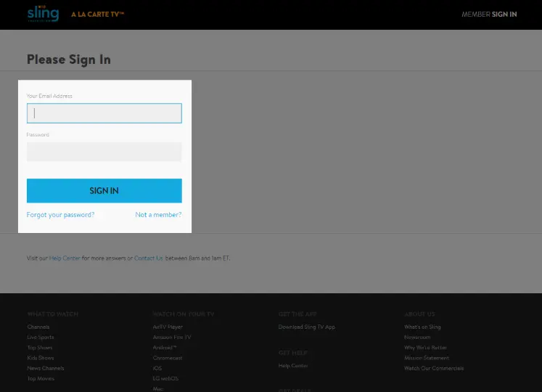Open the Channels footer link
Viewport: 542px width, 392px height.
point(38,327)
